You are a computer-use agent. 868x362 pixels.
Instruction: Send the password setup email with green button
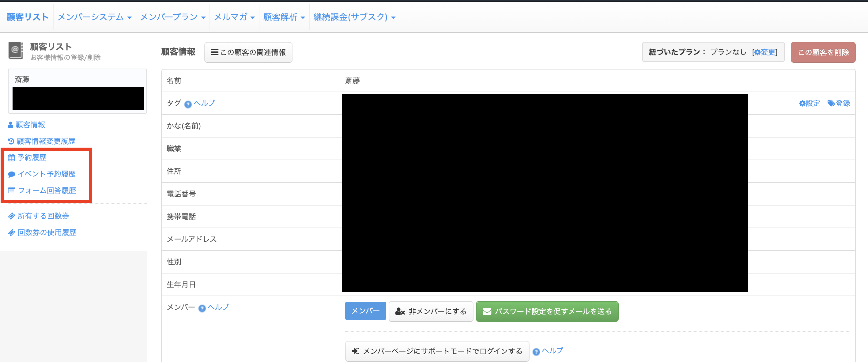(x=547, y=311)
